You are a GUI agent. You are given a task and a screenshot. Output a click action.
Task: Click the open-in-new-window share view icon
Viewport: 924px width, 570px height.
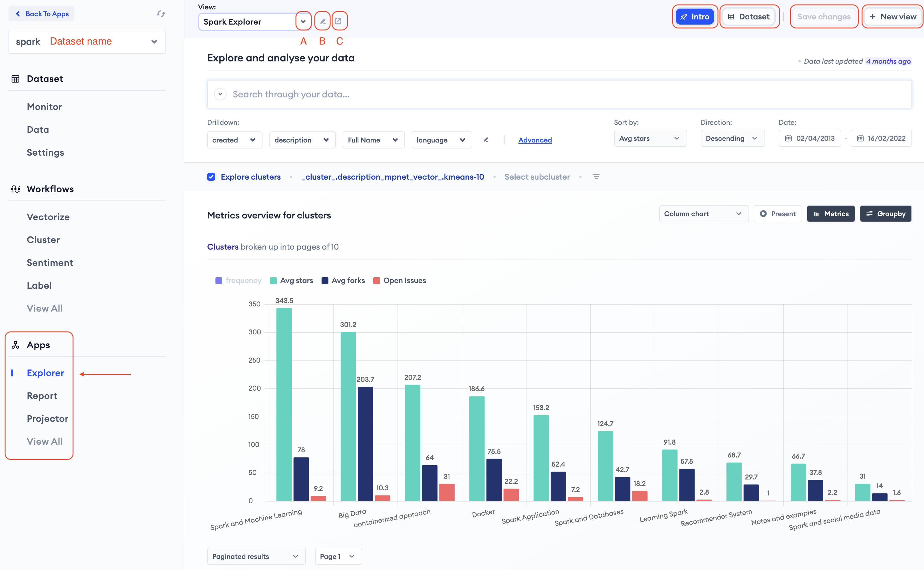[x=338, y=21]
